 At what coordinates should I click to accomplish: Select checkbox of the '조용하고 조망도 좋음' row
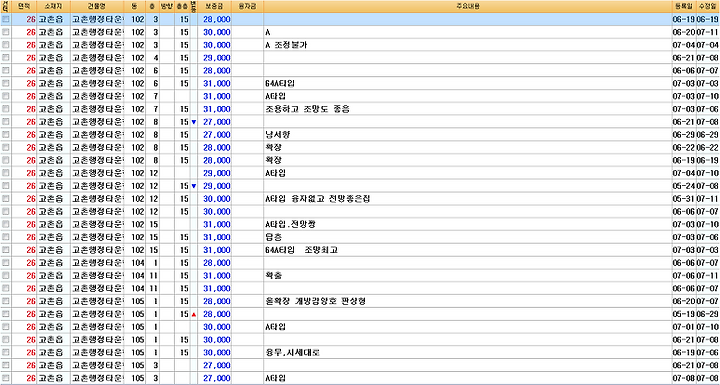click(6, 109)
